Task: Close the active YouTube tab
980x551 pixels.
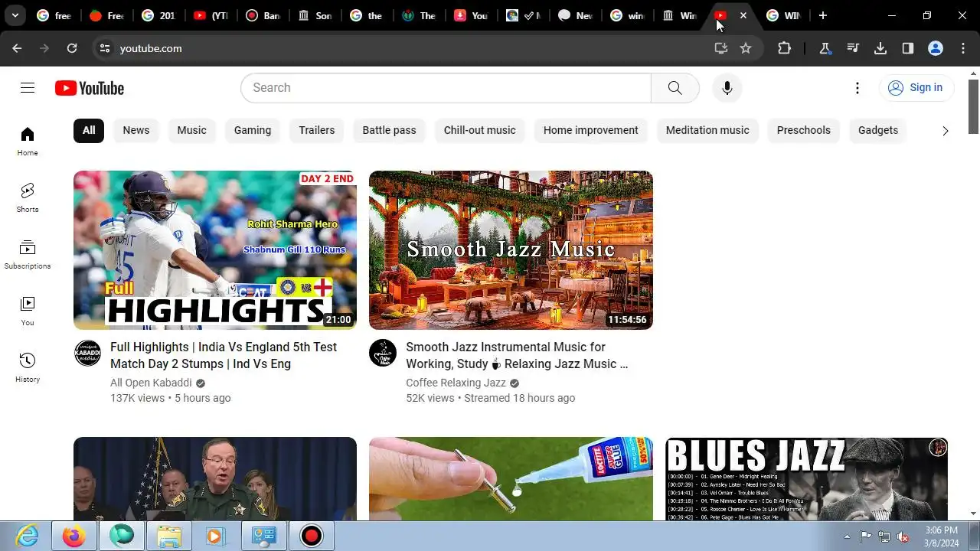Action: click(x=743, y=15)
